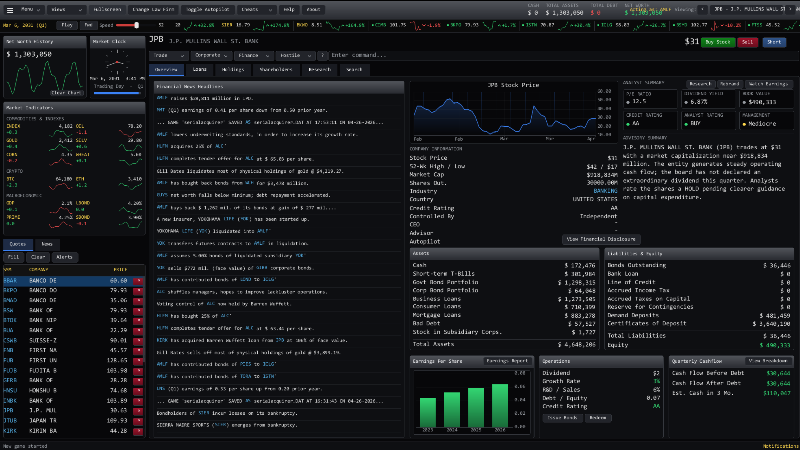Click View Financial Disclosure button
The height and width of the screenshot is (450, 800).
click(601, 239)
